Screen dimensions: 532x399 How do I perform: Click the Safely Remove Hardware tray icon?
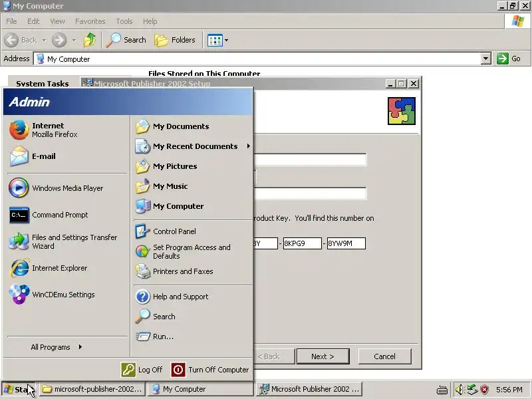click(x=472, y=390)
